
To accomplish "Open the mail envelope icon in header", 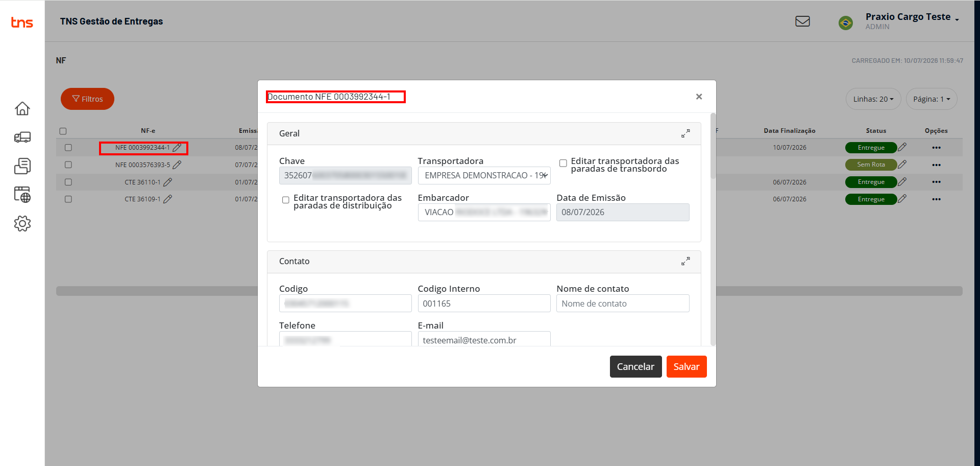I will 802,21.
